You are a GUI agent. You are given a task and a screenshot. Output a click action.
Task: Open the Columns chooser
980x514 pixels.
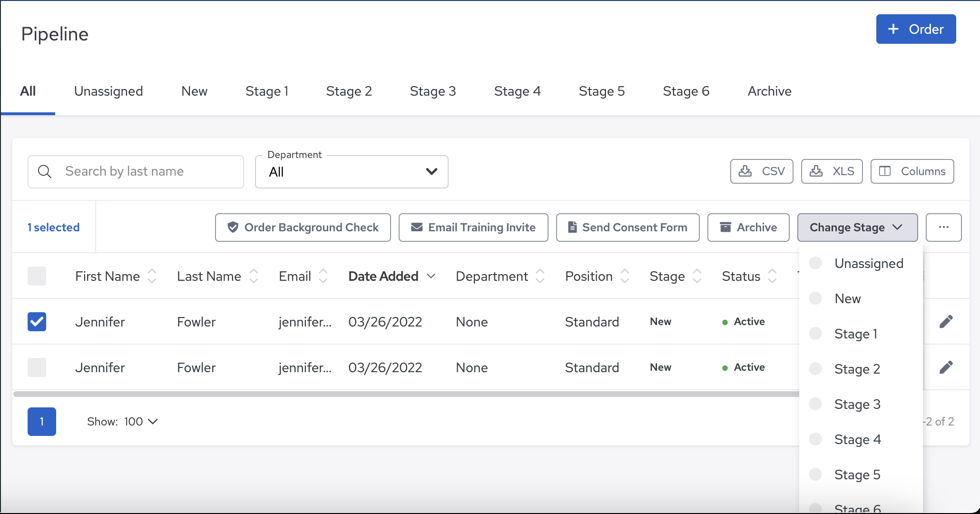(912, 171)
